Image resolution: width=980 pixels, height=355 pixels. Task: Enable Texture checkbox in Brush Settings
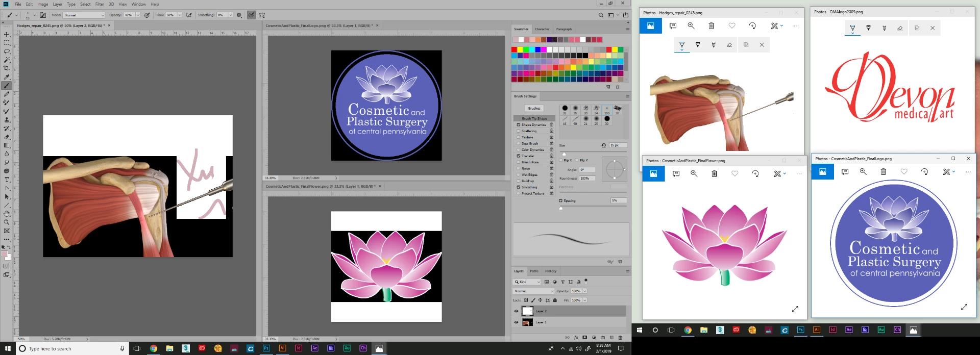coord(518,137)
